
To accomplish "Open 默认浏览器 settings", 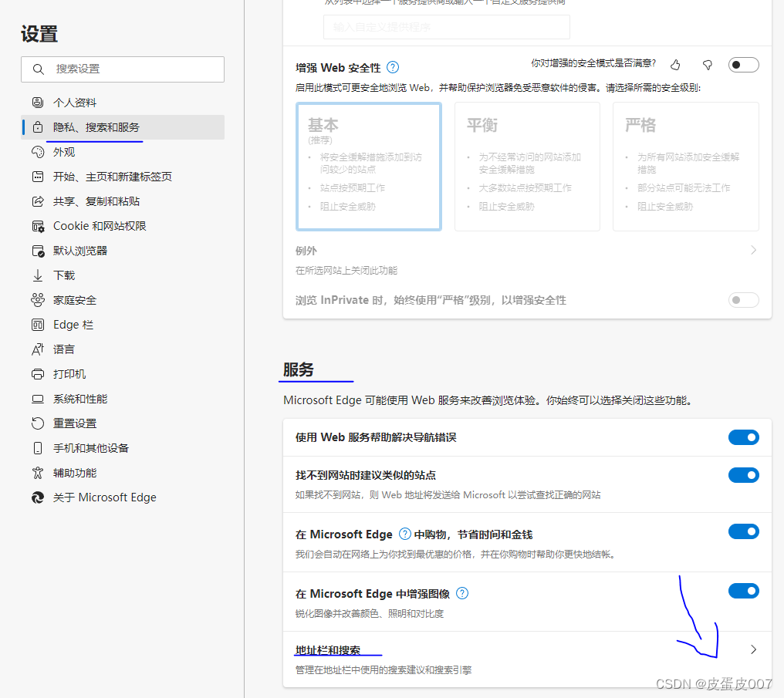I will click(x=123, y=251).
